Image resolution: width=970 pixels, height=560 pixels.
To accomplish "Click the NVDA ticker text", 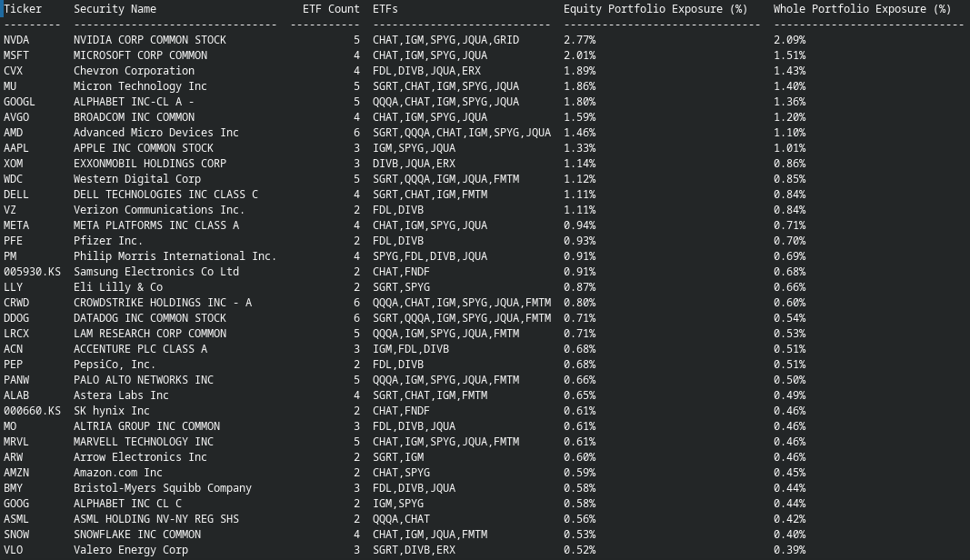I will click(16, 40).
